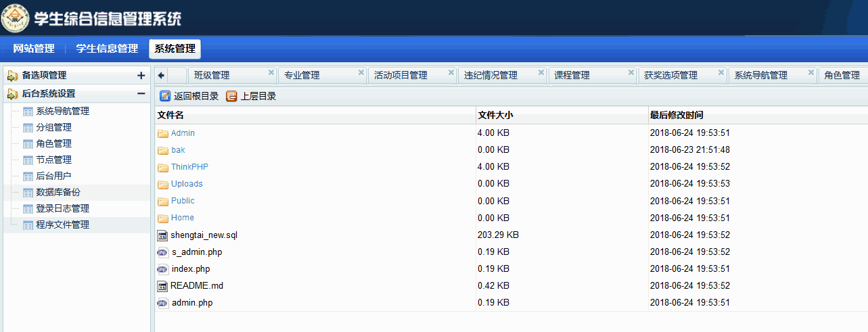868x332 pixels.
Task: Sort by 文件大小 column header
Action: click(x=495, y=115)
